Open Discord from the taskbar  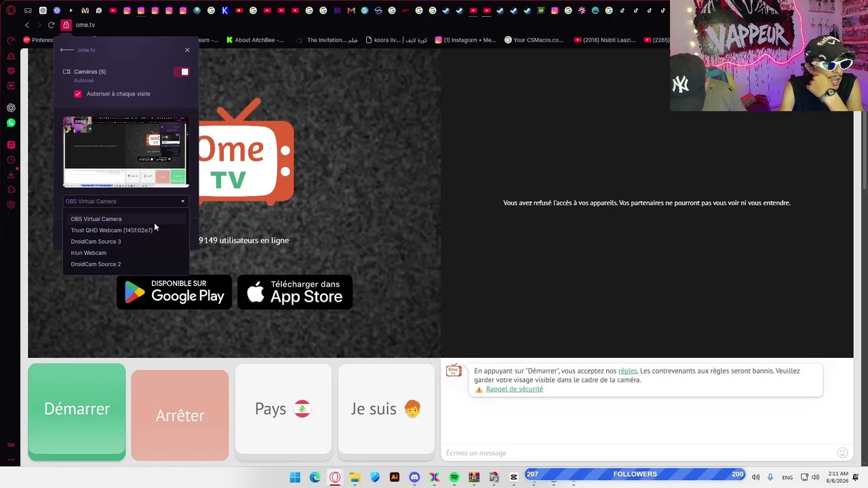pyautogui.click(x=414, y=477)
